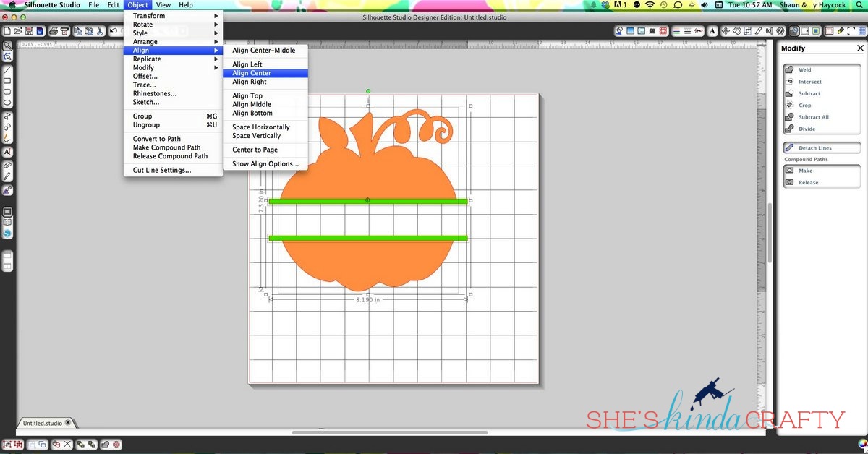Click Release compound path button
The image size is (868, 454).
(x=822, y=182)
